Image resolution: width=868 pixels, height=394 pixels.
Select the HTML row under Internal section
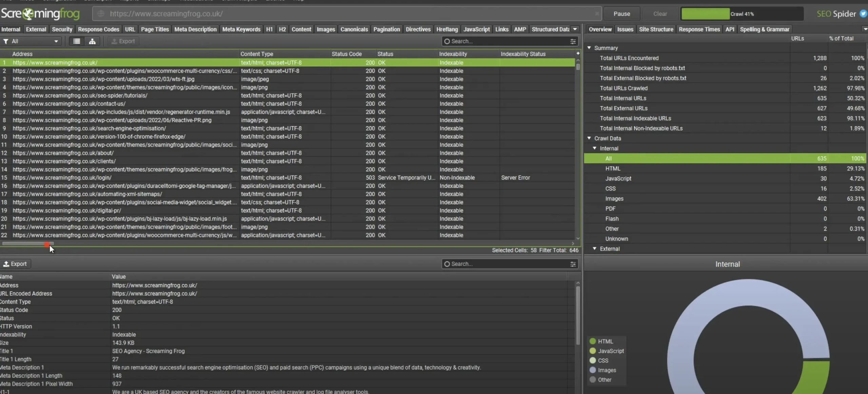(613, 168)
